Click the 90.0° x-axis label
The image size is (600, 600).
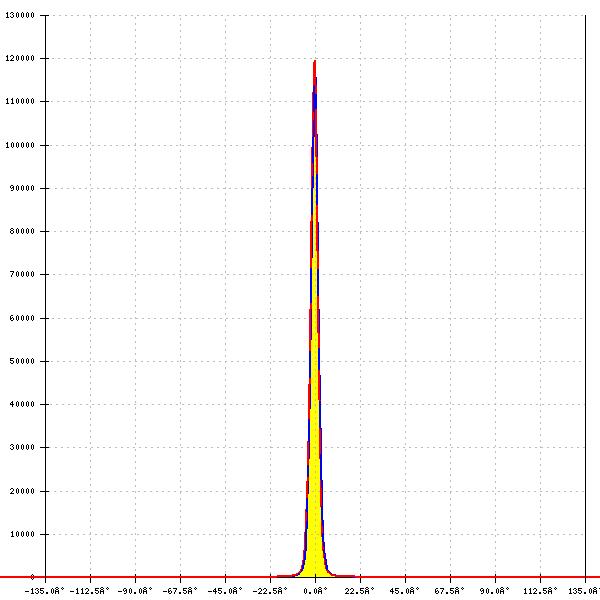coord(496,591)
